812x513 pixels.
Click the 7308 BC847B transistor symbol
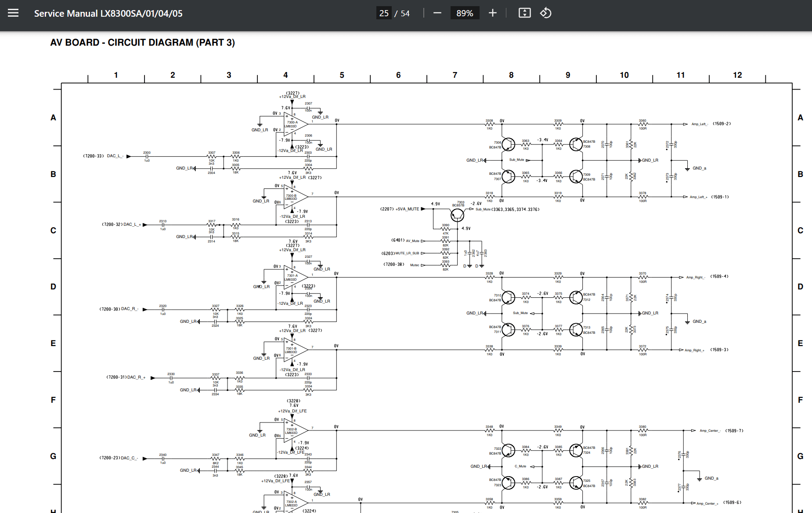576,144
